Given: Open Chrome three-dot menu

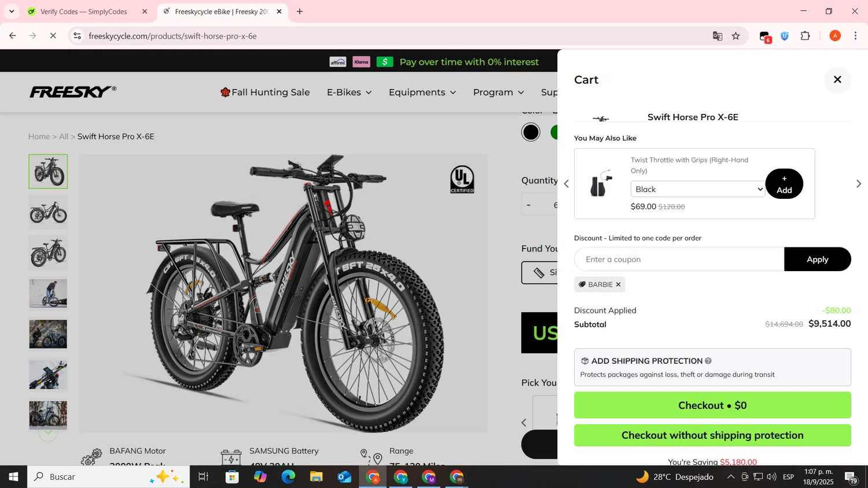Looking at the screenshot, I should point(856,36).
